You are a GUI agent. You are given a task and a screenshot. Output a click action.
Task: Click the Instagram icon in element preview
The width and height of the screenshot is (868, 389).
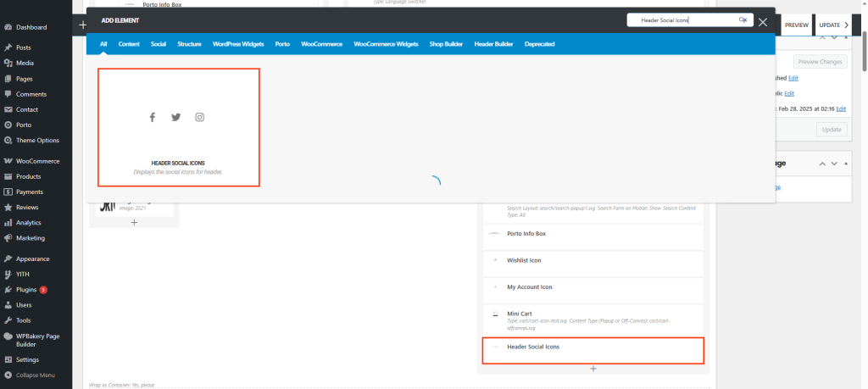tap(200, 118)
